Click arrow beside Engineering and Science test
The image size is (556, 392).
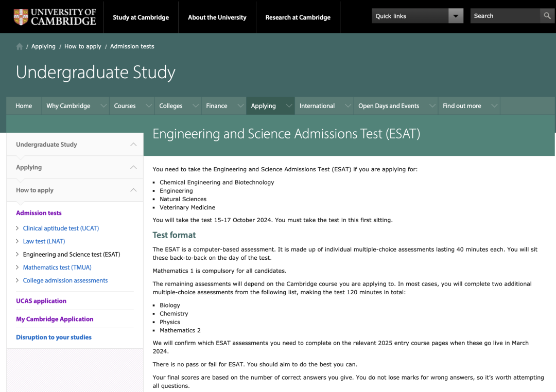18,255
